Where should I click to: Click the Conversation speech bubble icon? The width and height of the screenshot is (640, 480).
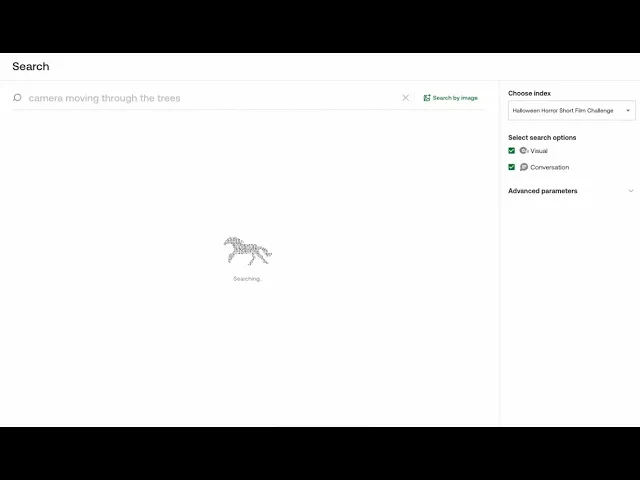[524, 167]
